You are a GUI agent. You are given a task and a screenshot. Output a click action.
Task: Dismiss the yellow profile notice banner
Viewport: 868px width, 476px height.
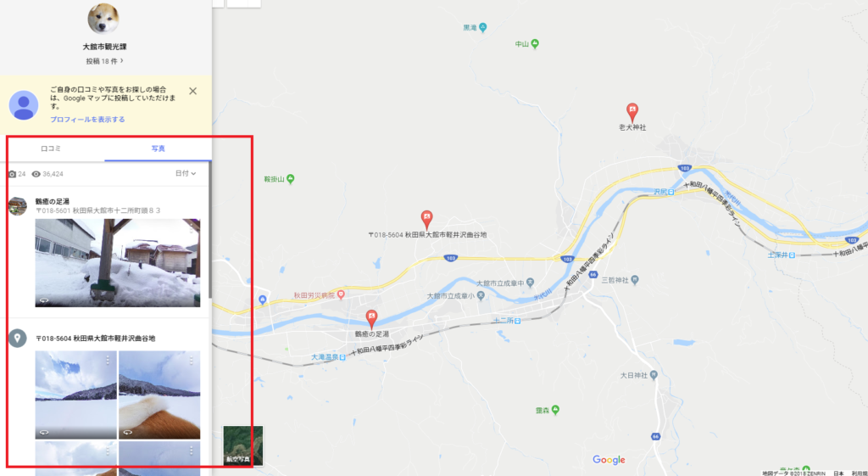tap(192, 91)
